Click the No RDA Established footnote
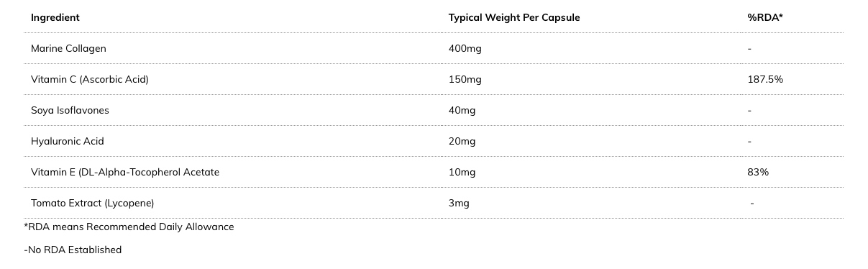The height and width of the screenshot is (269, 868). [x=73, y=250]
